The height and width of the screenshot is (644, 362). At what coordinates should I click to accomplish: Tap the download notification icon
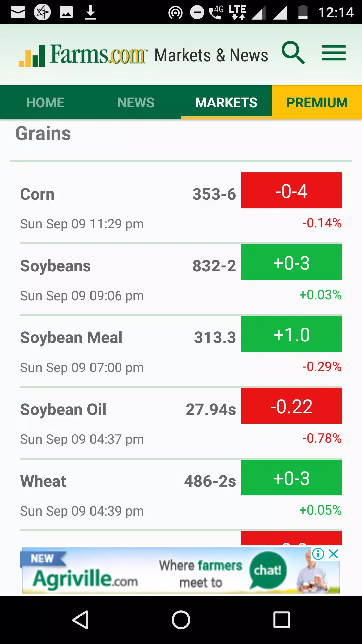[x=90, y=12]
